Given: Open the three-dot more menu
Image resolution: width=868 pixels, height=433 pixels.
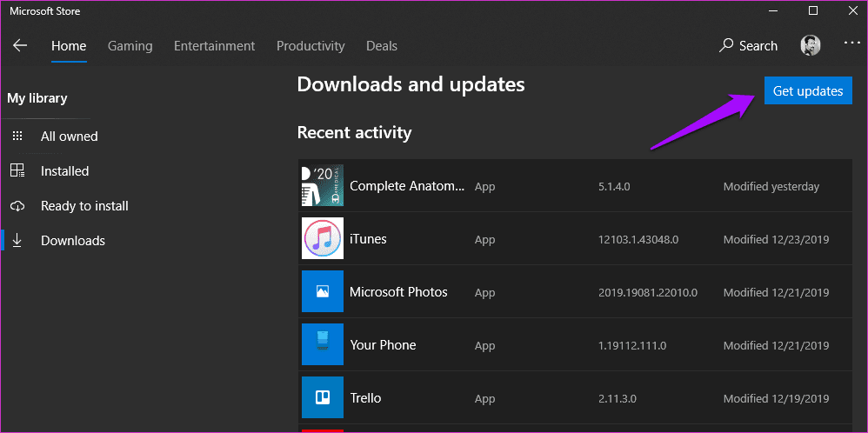Looking at the screenshot, I should pos(852,43).
